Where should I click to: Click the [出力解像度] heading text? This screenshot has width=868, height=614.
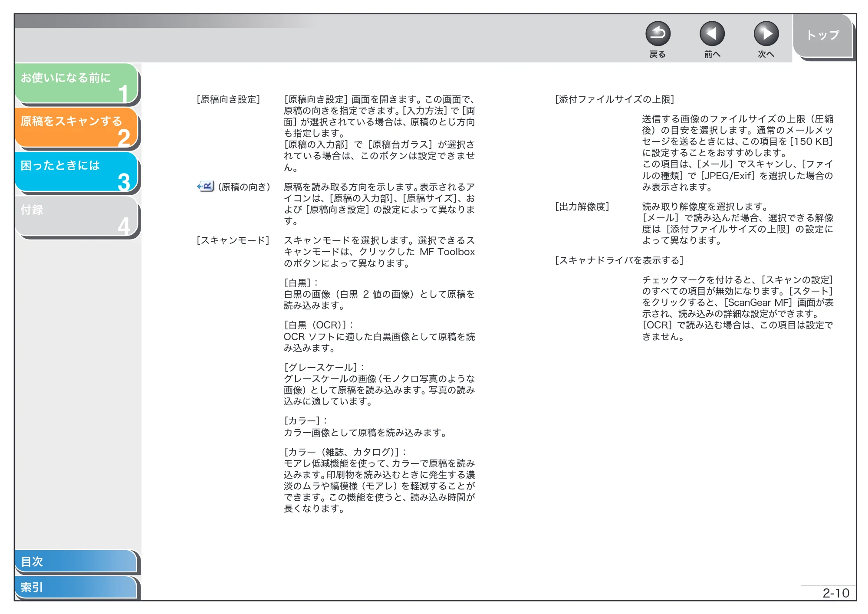[582, 207]
